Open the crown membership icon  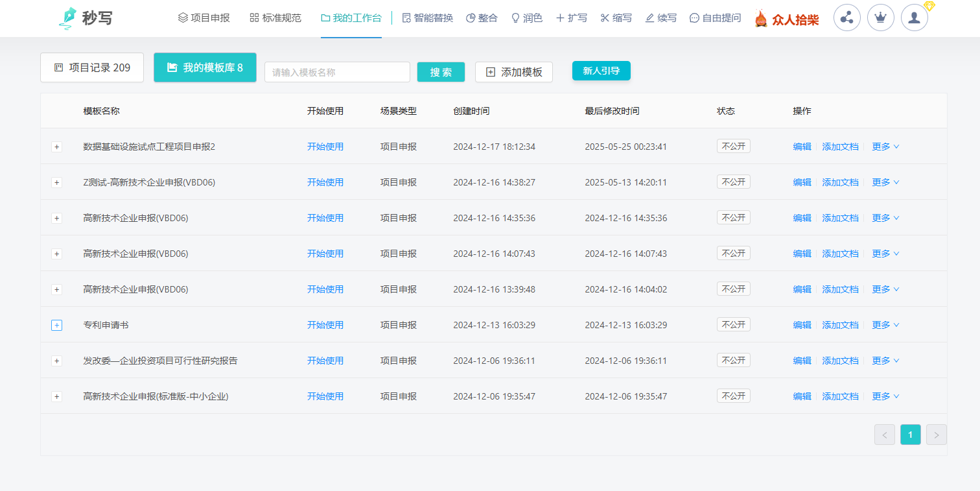tap(880, 18)
